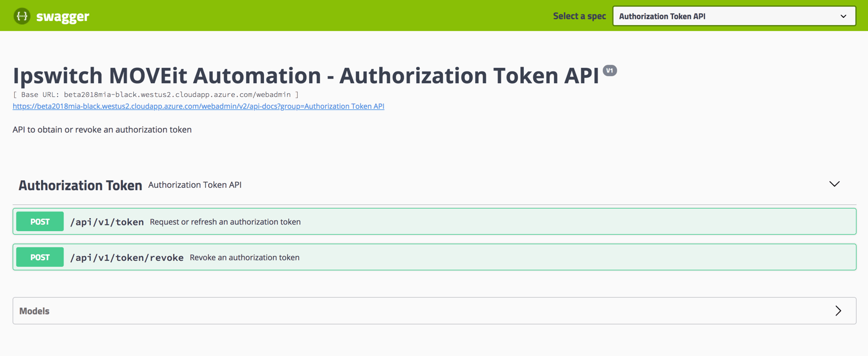The height and width of the screenshot is (356, 868).
Task: Click POST badge for /api/v1/token
Action: tap(40, 222)
